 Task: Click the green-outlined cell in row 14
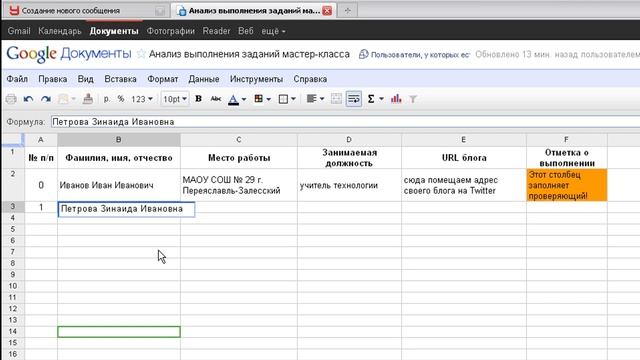tap(119, 332)
